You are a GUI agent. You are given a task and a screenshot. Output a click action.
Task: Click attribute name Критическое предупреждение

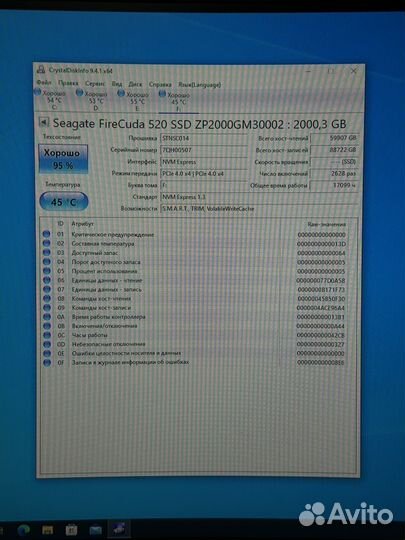click(x=113, y=235)
